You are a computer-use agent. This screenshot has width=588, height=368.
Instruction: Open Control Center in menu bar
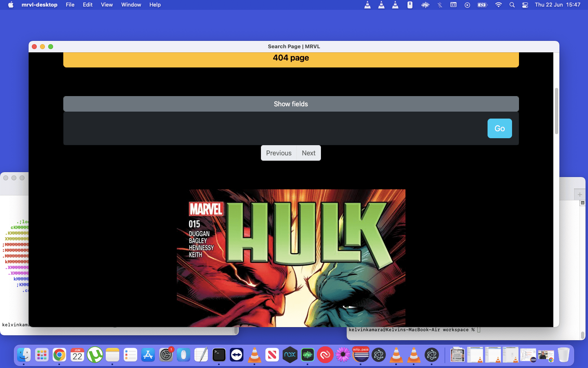click(525, 5)
